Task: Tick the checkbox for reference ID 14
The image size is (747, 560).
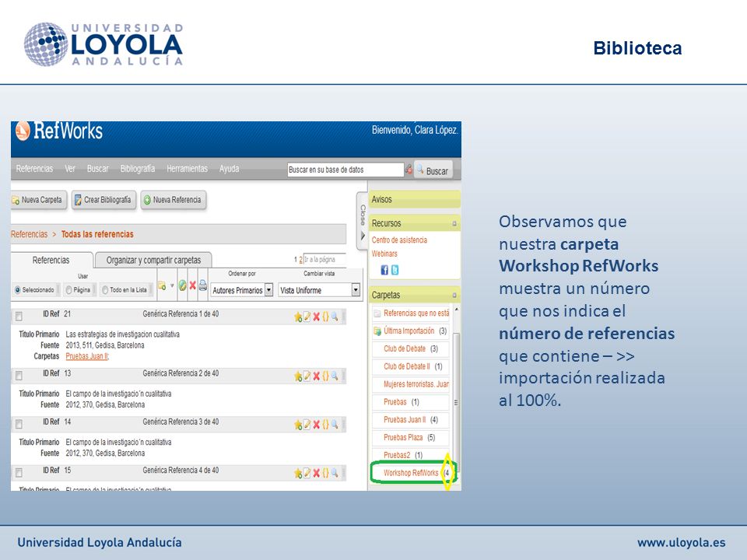Action: (x=19, y=424)
